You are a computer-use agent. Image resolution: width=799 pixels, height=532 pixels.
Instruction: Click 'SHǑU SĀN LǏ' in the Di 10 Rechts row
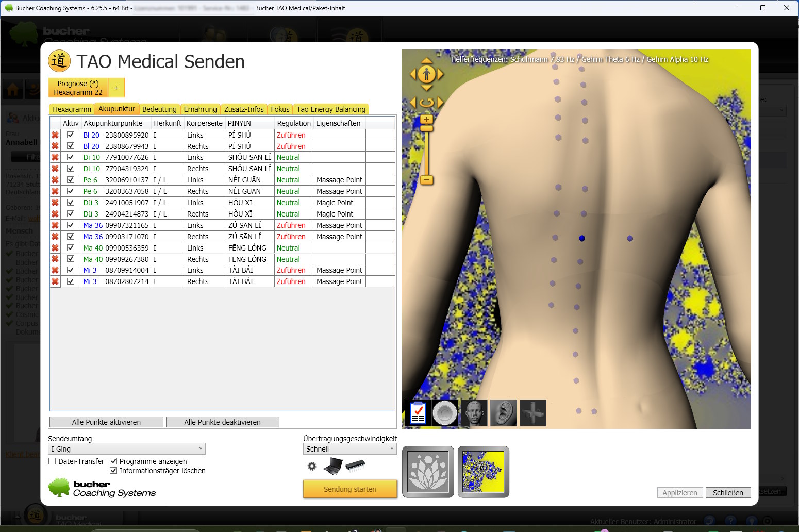[249, 169]
